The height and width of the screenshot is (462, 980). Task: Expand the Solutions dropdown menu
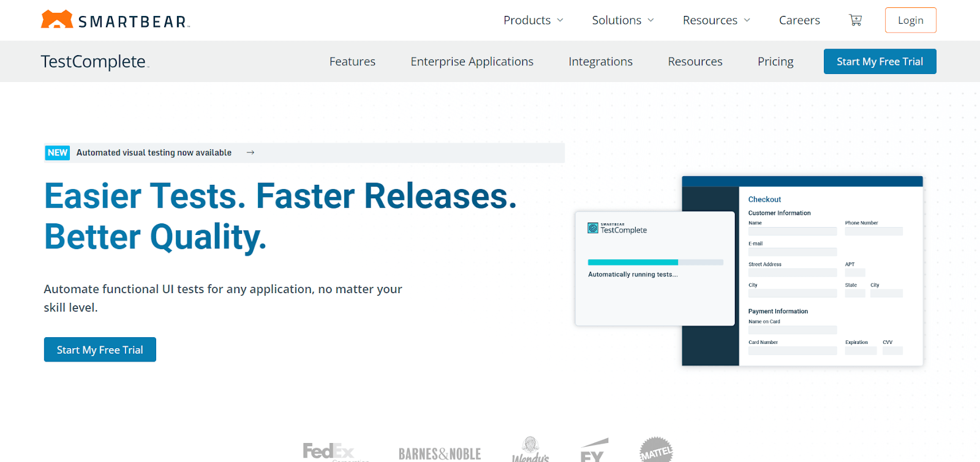pyautogui.click(x=623, y=20)
